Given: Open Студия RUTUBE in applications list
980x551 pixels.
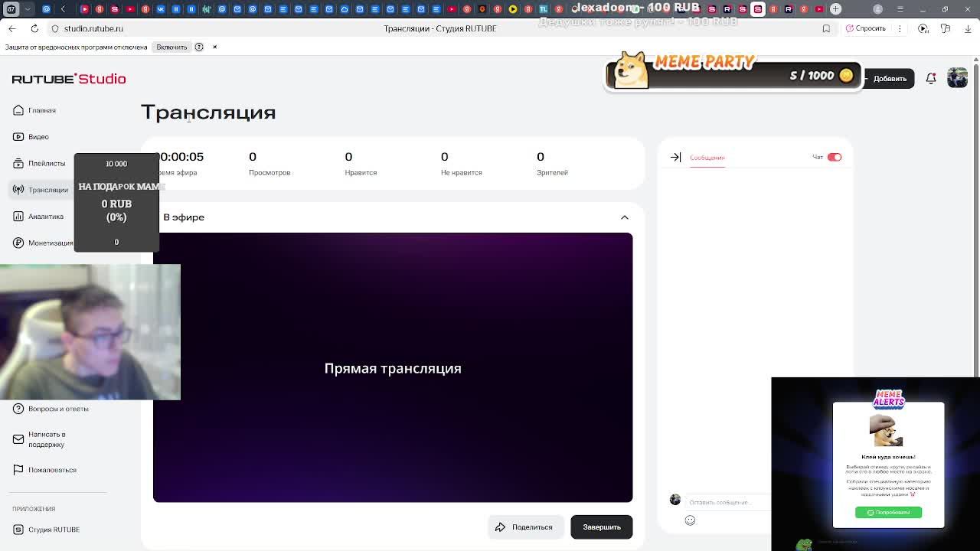Looking at the screenshot, I should tap(54, 530).
